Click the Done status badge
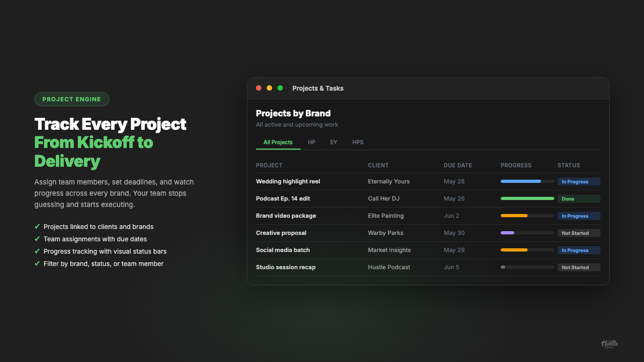 point(579,198)
